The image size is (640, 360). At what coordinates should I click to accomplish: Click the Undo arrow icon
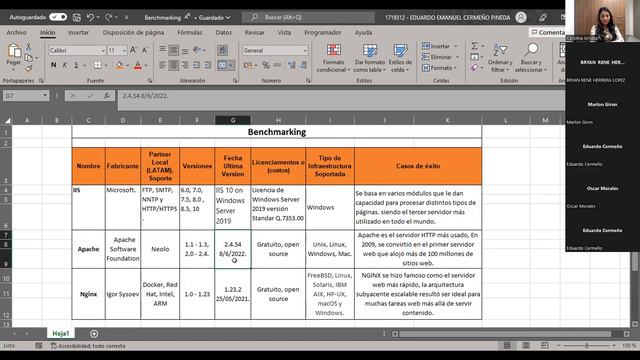click(x=90, y=17)
